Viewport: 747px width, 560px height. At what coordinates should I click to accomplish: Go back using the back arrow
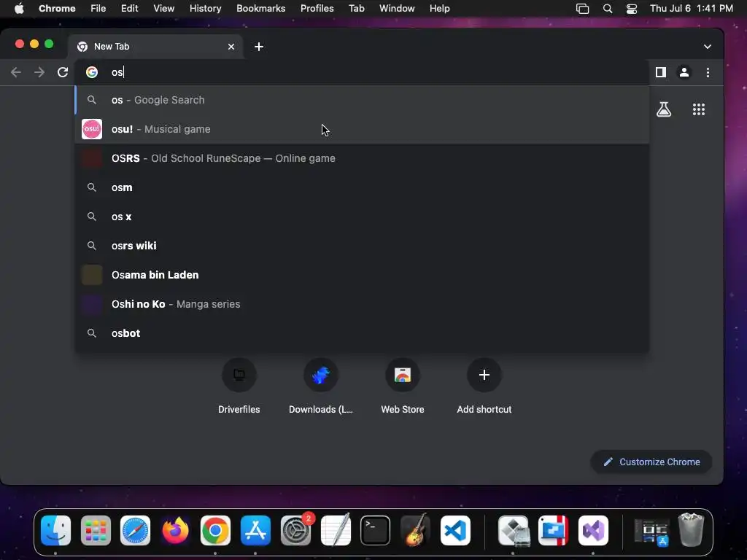click(16, 72)
